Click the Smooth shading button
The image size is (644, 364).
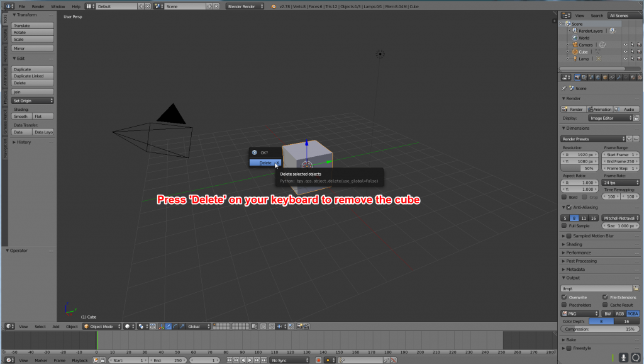point(22,117)
